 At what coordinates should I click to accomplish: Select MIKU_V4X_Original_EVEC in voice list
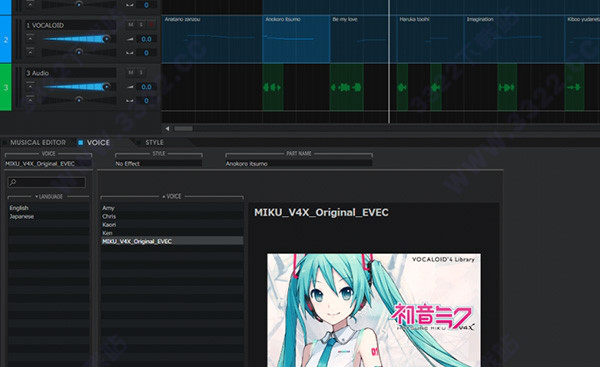(172, 241)
